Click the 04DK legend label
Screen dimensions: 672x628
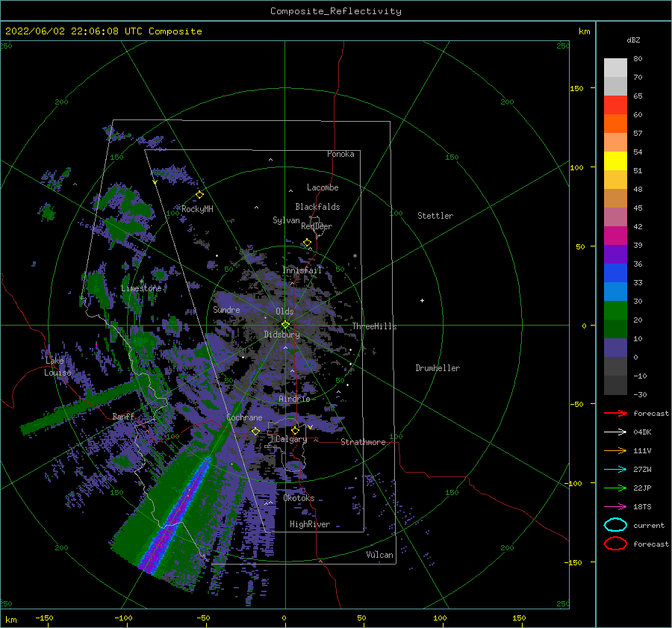tap(642, 432)
